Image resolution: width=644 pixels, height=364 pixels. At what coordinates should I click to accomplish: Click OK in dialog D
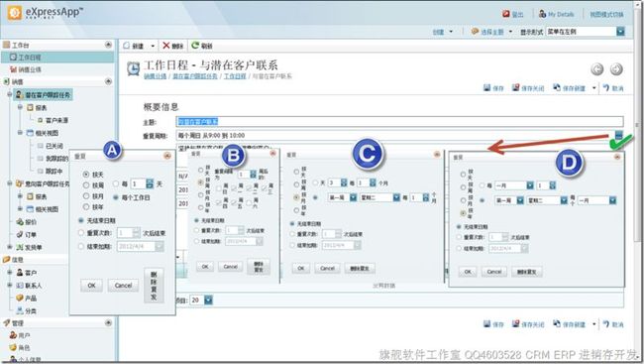[468, 272]
